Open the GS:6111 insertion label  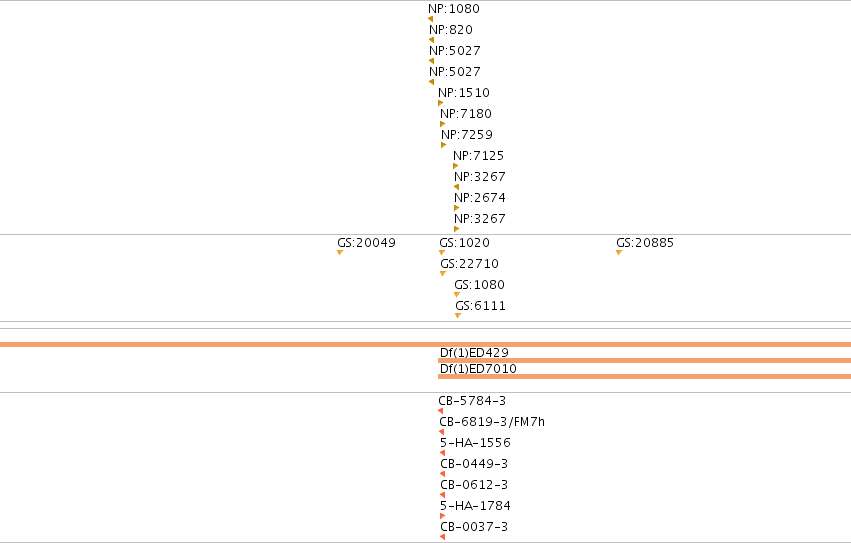click(x=480, y=306)
